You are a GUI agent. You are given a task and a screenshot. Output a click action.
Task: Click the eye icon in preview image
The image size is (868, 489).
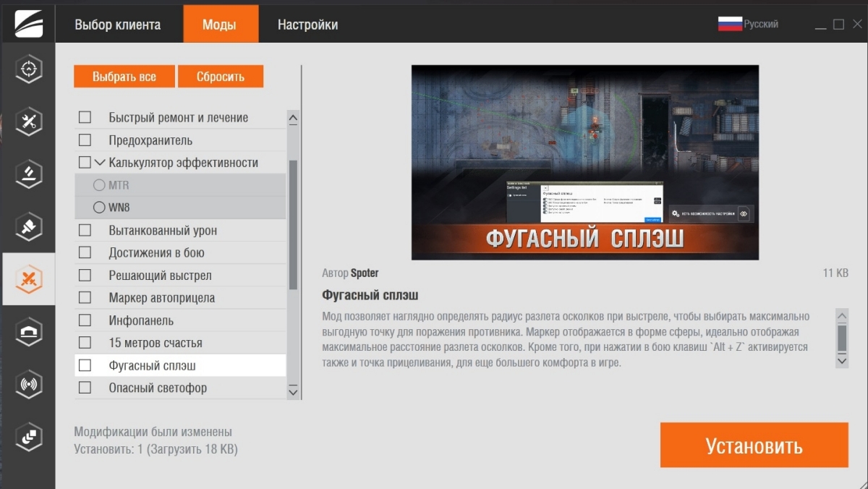click(744, 213)
